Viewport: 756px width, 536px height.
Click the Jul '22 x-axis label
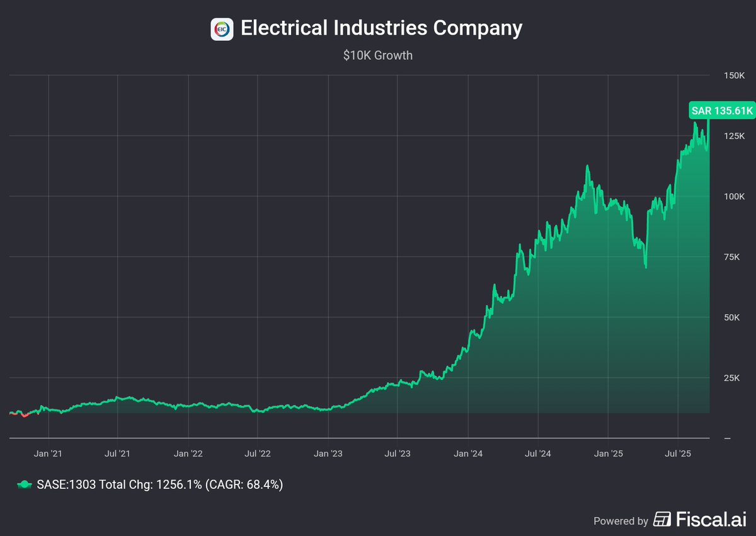click(258, 453)
